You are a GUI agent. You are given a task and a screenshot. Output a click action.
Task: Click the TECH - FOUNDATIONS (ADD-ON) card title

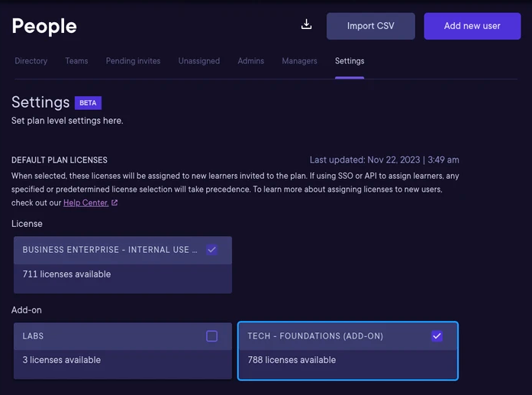[x=315, y=336]
